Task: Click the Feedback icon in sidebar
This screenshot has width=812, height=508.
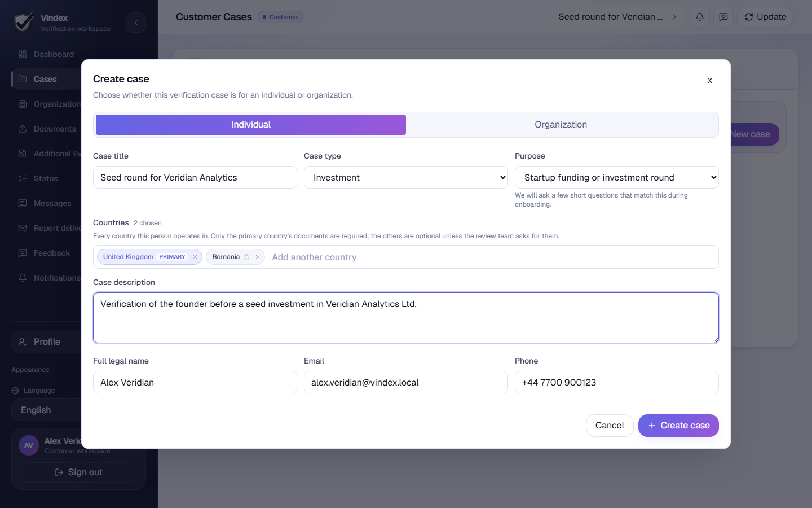Action: [23, 253]
